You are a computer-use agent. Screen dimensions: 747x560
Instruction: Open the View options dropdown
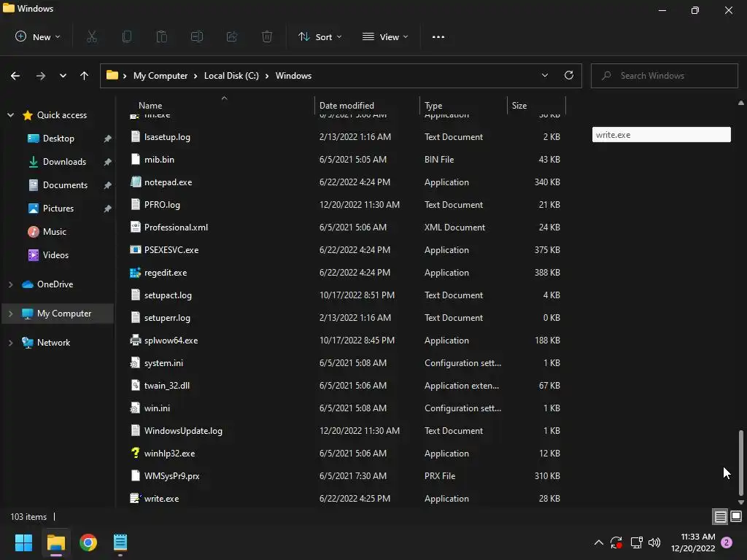pyautogui.click(x=385, y=36)
